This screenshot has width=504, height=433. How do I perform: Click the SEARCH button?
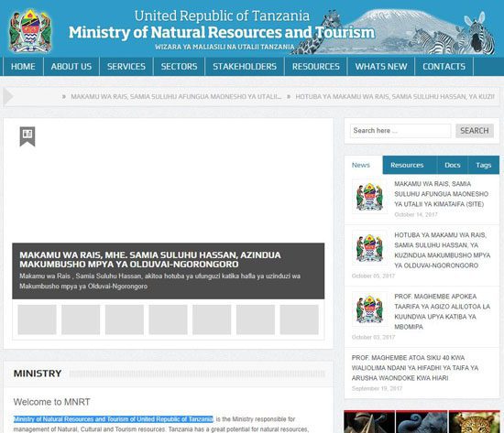[475, 131]
